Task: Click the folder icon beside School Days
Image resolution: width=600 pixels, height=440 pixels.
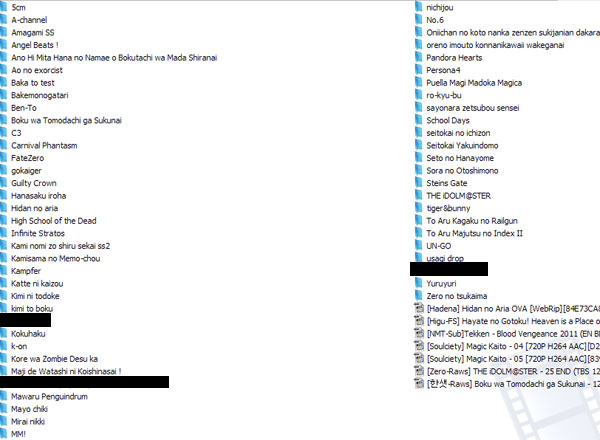Action: click(x=419, y=120)
